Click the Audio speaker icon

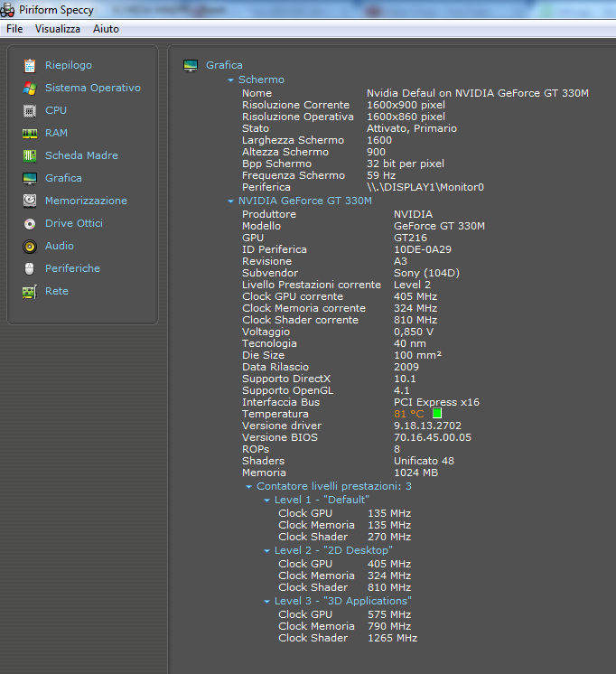point(30,247)
